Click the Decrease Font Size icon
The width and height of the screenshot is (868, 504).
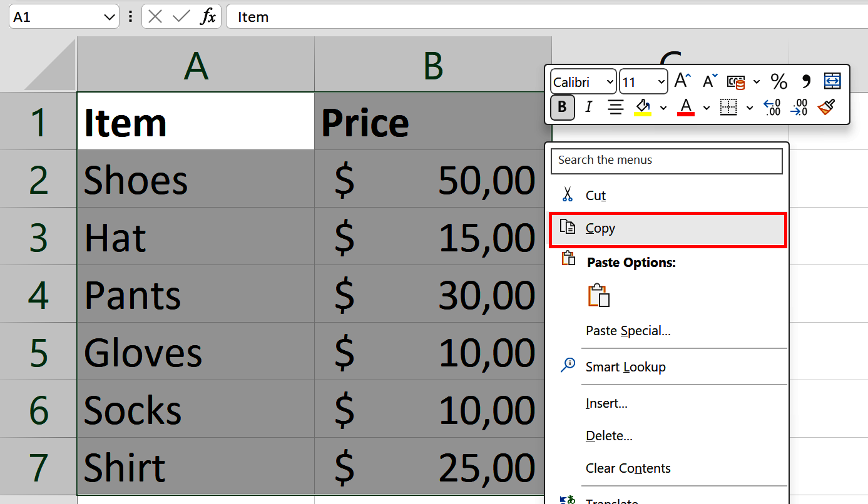point(708,81)
